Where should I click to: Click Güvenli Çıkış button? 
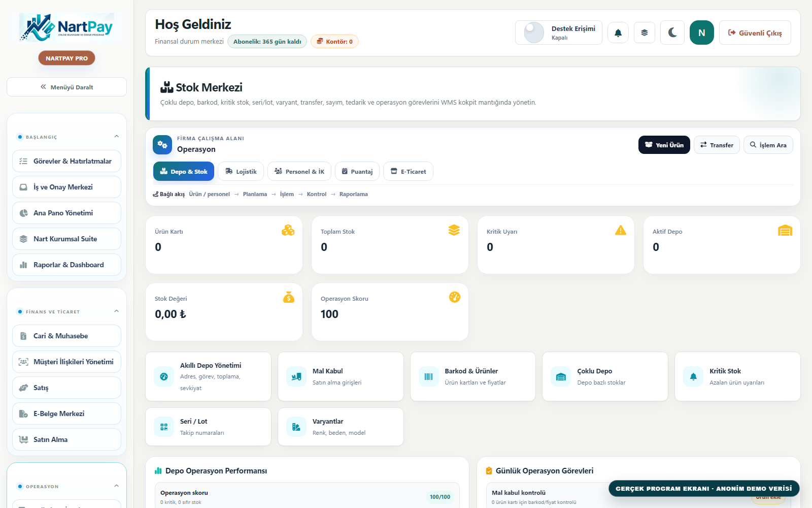(755, 33)
